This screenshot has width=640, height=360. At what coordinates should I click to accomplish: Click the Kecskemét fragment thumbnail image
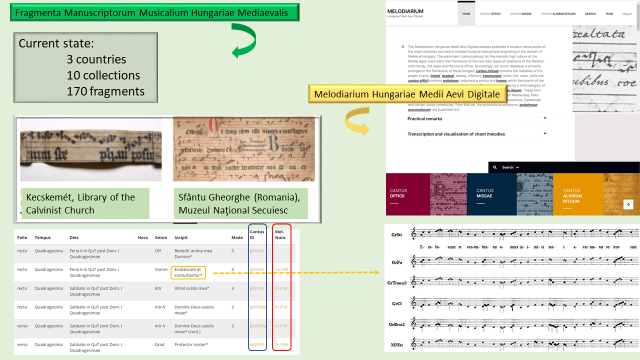coord(91,149)
